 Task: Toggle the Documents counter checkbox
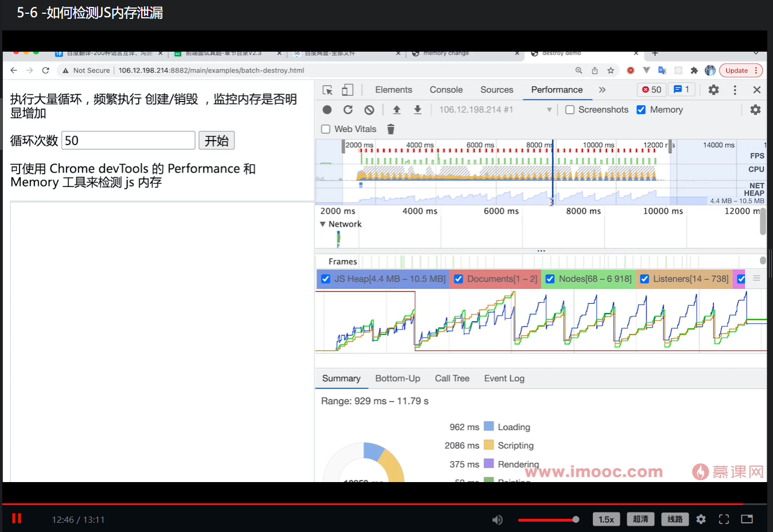[x=459, y=279]
